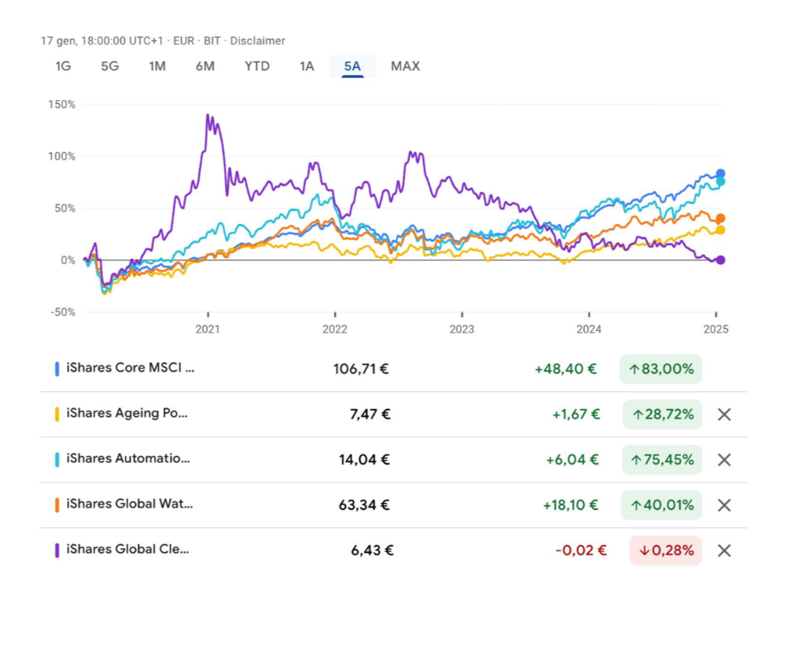Click the purple endpoint dot on chart
Viewport: 812px width, 659px height.
720,260
